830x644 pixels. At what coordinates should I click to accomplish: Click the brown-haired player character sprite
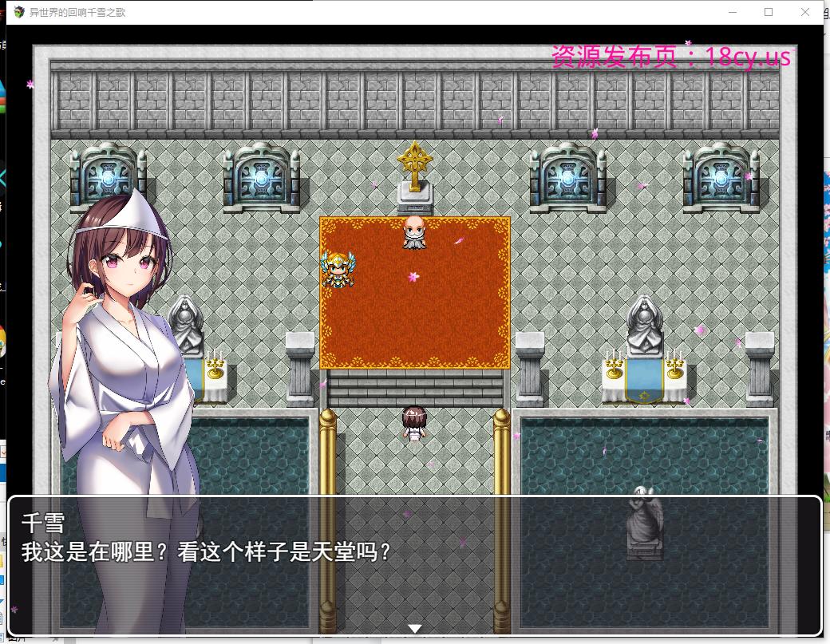(x=413, y=423)
